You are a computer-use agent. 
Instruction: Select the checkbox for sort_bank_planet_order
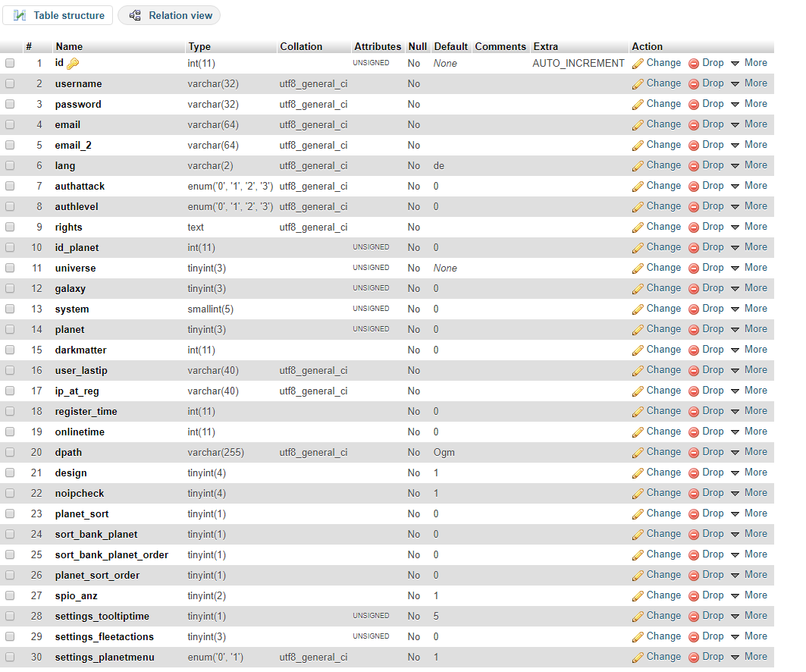[10, 554]
